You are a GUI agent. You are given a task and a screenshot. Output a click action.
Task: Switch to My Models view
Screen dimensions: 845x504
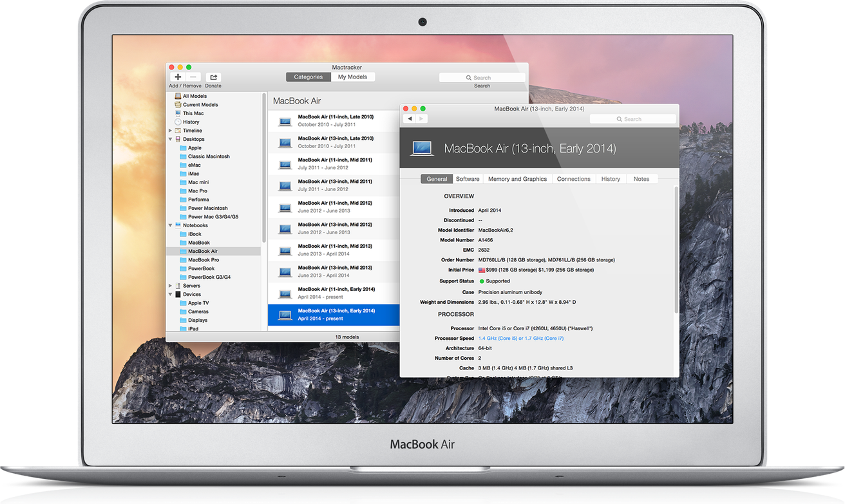pyautogui.click(x=353, y=76)
